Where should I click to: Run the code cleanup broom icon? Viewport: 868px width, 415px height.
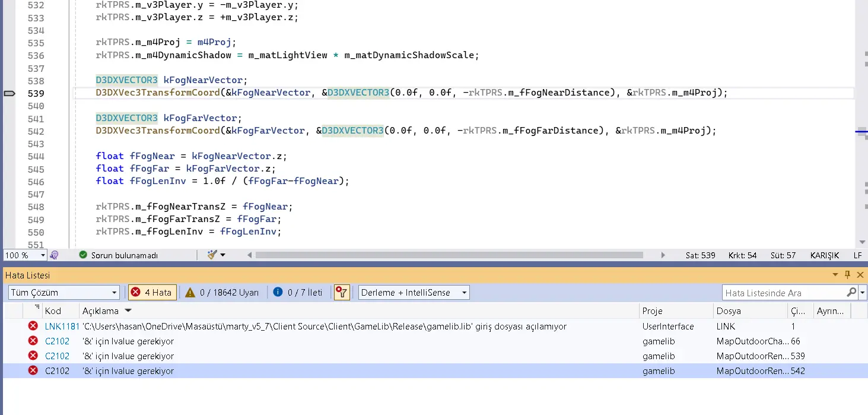point(212,255)
